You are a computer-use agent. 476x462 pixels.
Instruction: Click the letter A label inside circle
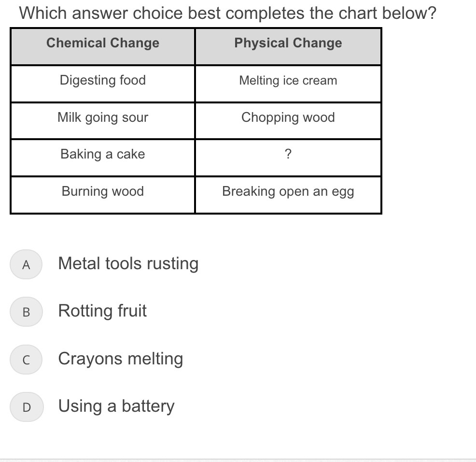point(26,265)
